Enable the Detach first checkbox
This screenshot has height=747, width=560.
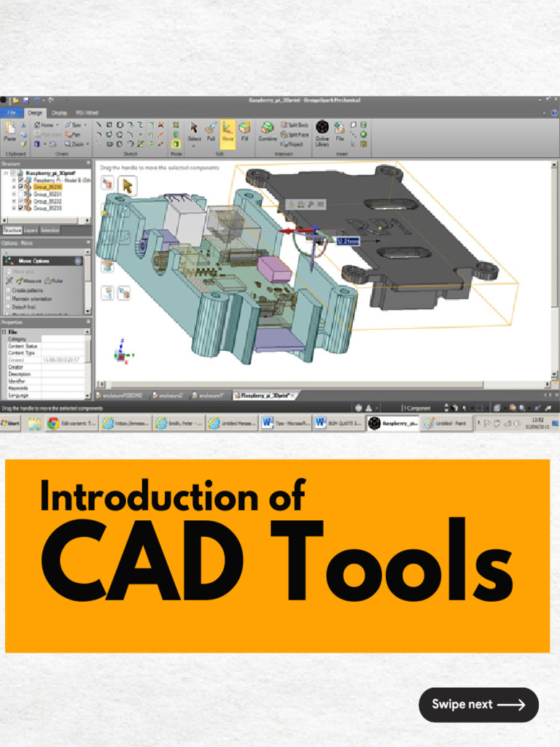tap(7, 307)
